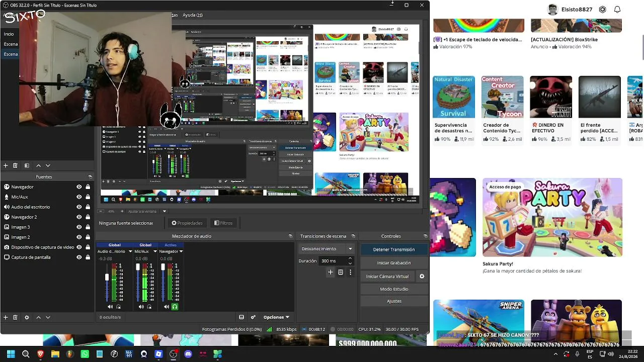Open source properties gear in the Fuentes toolbar

27,317
